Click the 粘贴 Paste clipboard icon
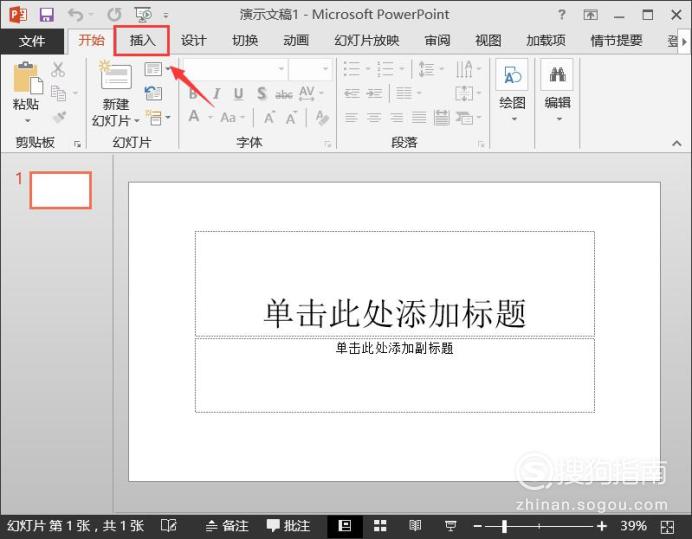Image resolution: width=692 pixels, height=539 pixels. tap(28, 78)
